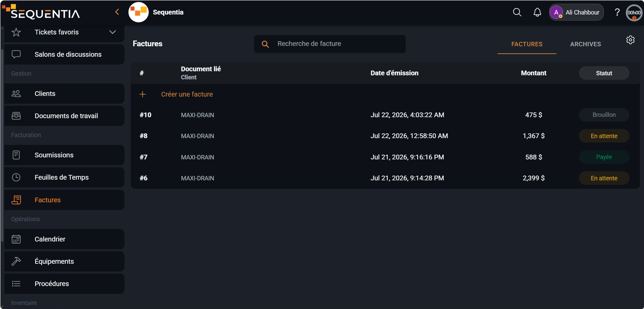This screenshot has width=644, height=309.
Task: Go to Documents de travail
Action: pyautogui.click(x=64, y=116)
